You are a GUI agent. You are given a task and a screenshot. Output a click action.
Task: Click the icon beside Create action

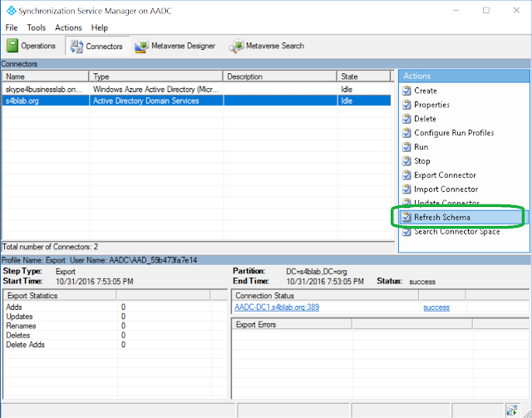[406, 91]
